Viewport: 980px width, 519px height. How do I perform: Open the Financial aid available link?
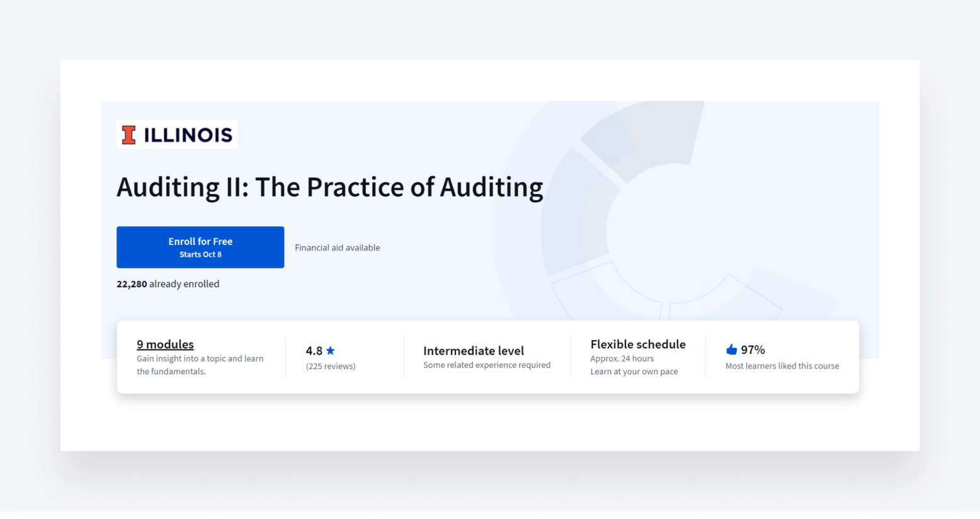[337, 247]
